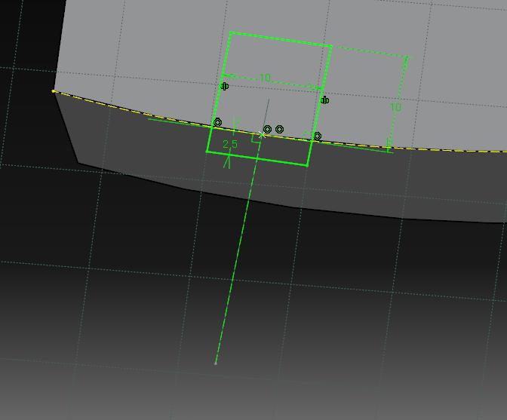The height and width of the screenshot is (420, 507).
Task: Pick the symmetry constraint symbol on left edge
Action: click(x=224, y=86)
